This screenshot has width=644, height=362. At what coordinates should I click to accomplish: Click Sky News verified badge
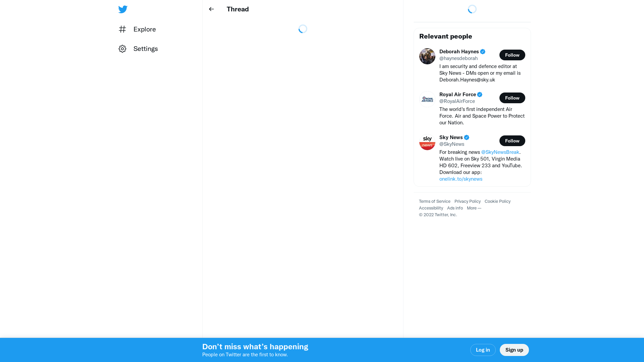point(467,137)
